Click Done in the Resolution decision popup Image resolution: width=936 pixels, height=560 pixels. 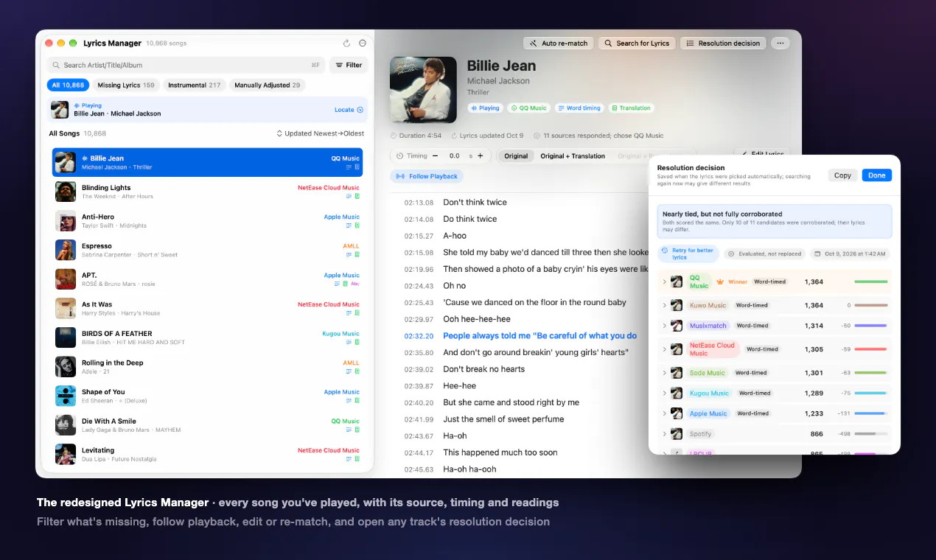tap(877, 175)
